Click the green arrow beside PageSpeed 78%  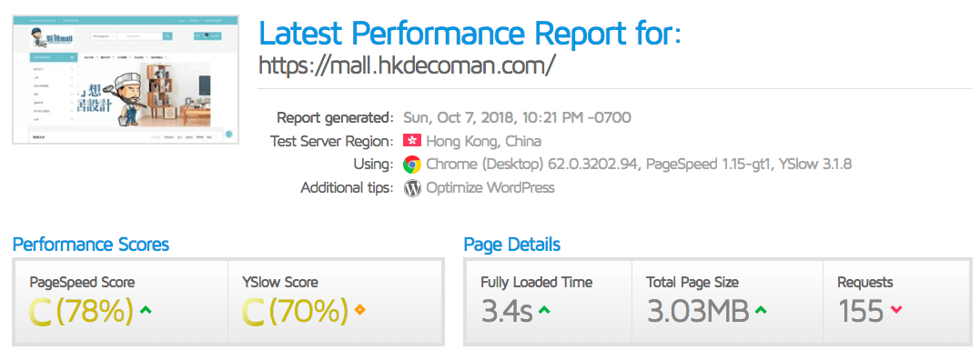coord(146,310)
